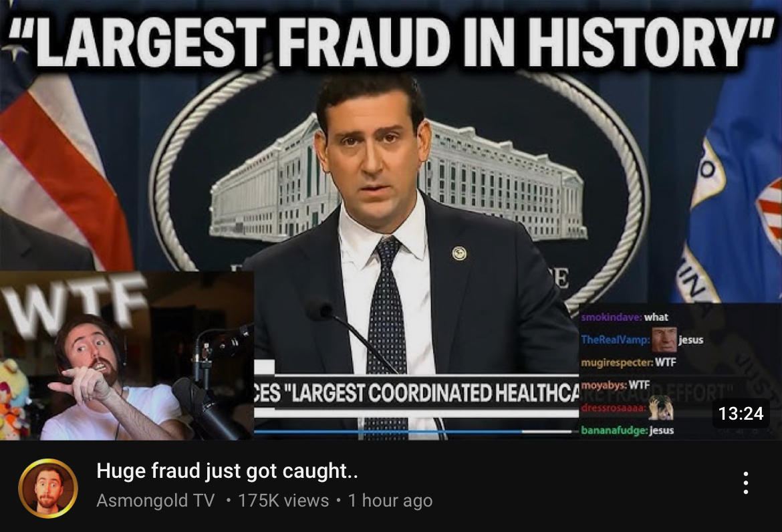Screen dimensions: 782x532
Task: Click bananafudge's jesus chat message
Action: tap(627, 430)
